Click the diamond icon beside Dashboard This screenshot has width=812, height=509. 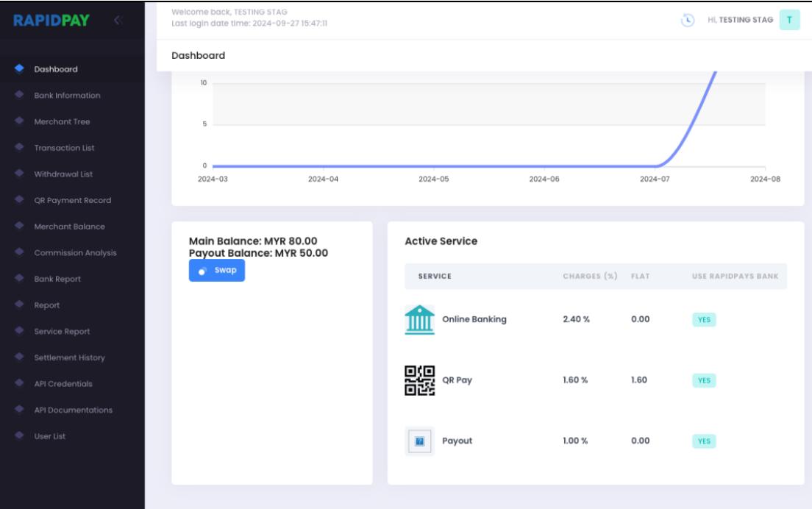(x=18, y=70)
